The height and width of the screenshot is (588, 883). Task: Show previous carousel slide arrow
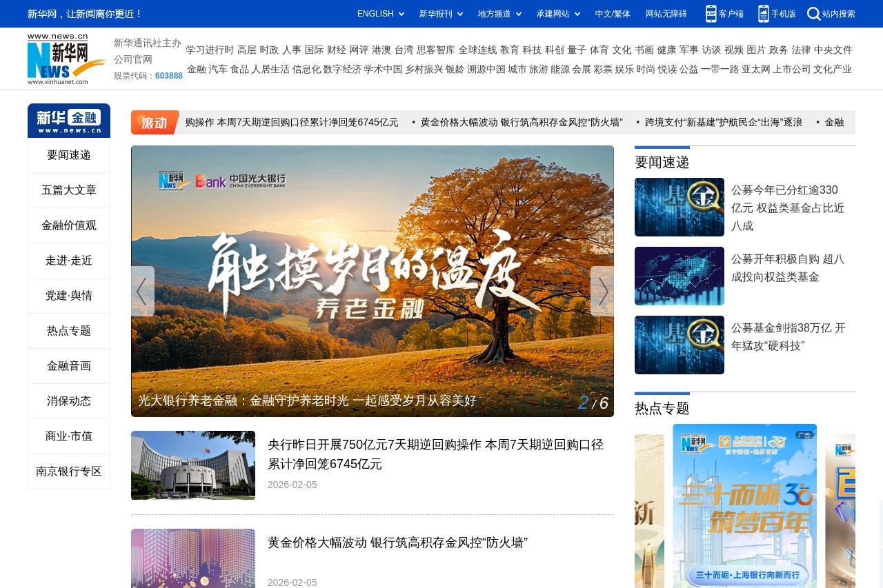pos(142,292)
